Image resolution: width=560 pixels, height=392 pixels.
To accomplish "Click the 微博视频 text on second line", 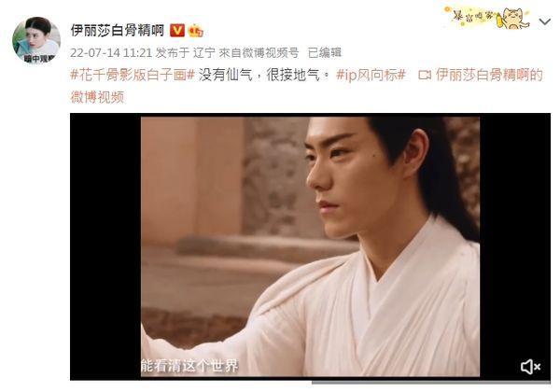I will click(97, 97).
